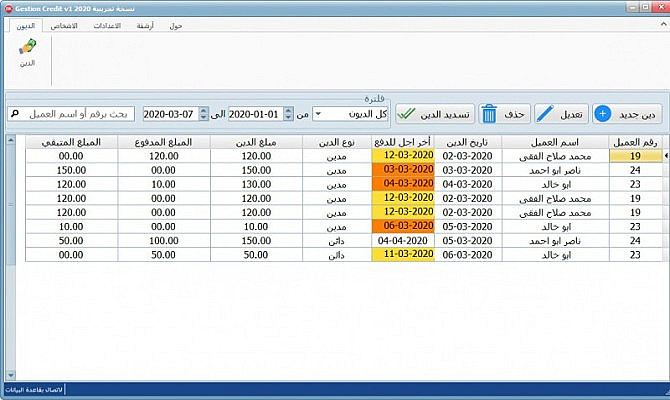Open the كل الديون filter dropdown

350,114
